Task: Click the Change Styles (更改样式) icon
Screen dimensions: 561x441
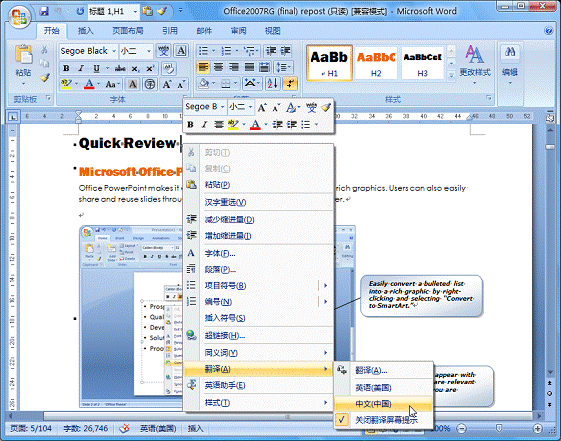Action: [475, 55]
